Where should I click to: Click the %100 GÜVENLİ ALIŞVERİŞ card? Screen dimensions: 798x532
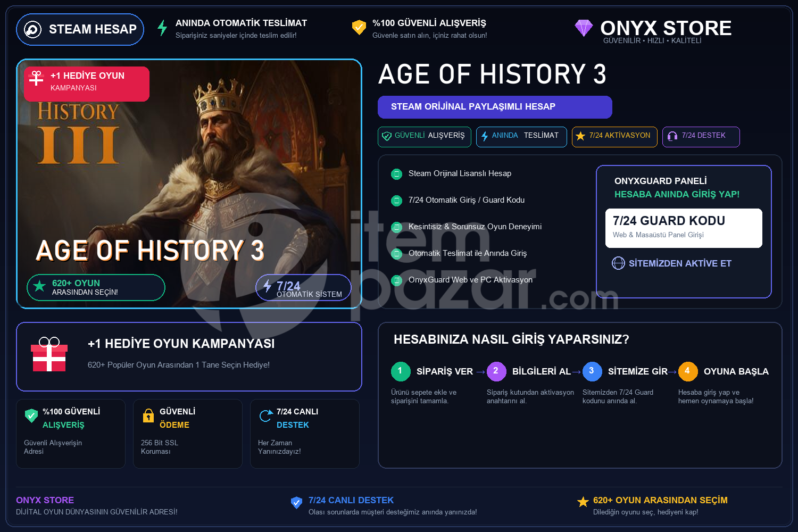pyautogui.click(x=71, y=434)
